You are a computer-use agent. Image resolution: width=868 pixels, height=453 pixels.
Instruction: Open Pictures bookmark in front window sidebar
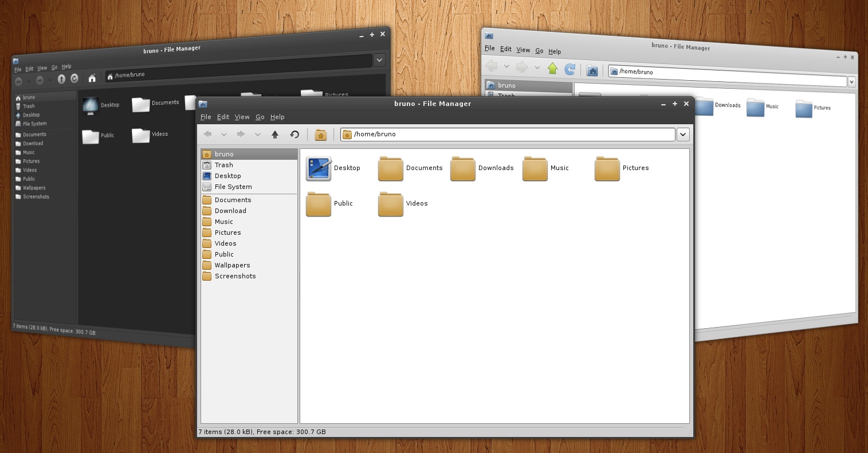(x=249, y=233)
